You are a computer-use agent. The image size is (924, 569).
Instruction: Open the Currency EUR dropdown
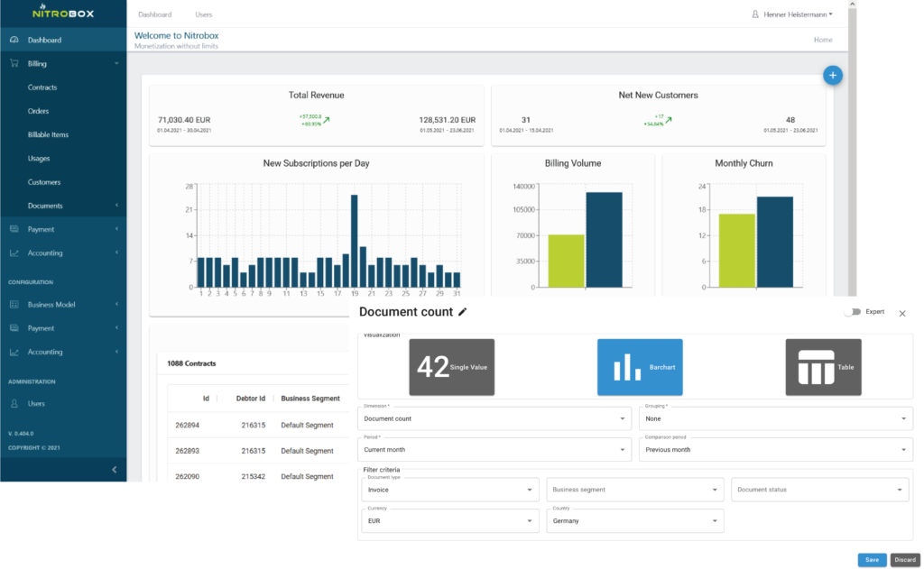coord(450,520)
